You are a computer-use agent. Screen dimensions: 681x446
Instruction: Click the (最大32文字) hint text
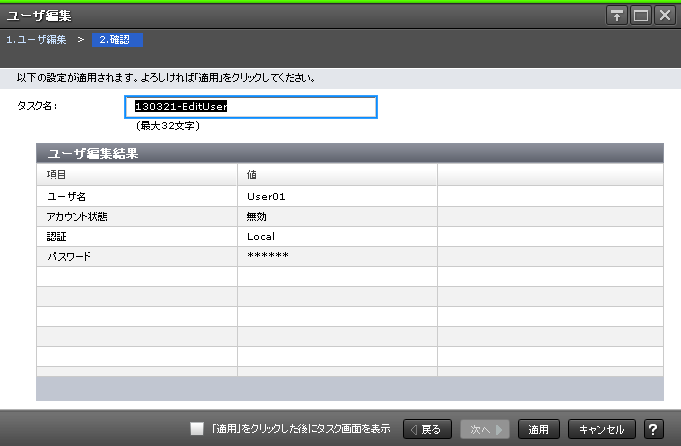click(x=168, y=126)
